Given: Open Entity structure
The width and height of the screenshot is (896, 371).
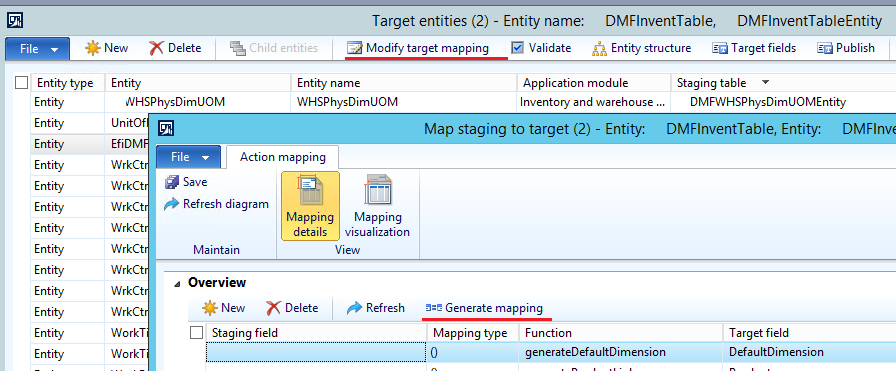Looking at the screenshot, I should 642,48.
